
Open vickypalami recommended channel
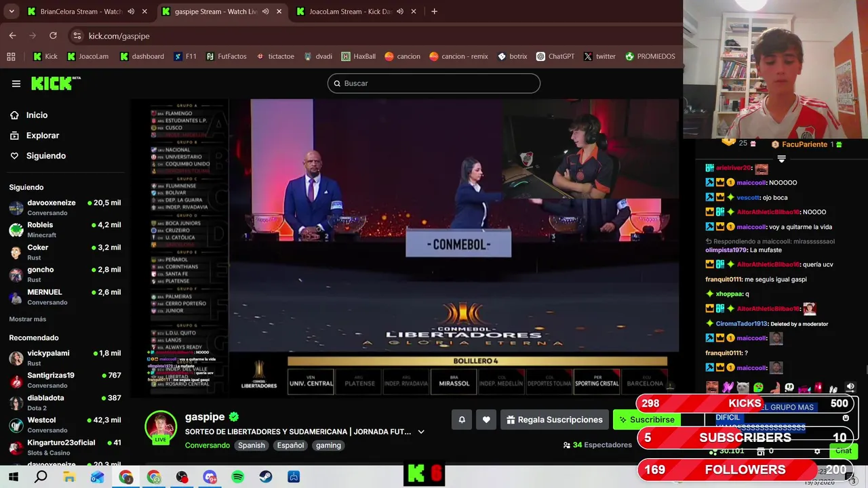click(65, 358)
